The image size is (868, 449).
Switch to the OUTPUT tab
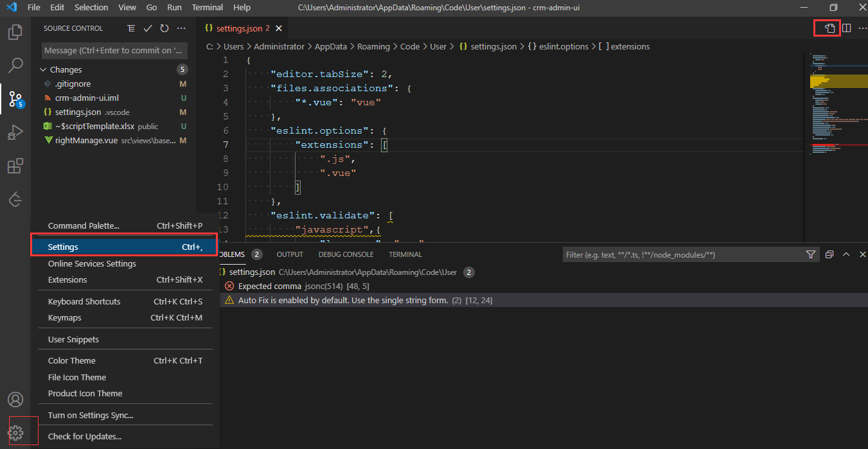[289, 254]
